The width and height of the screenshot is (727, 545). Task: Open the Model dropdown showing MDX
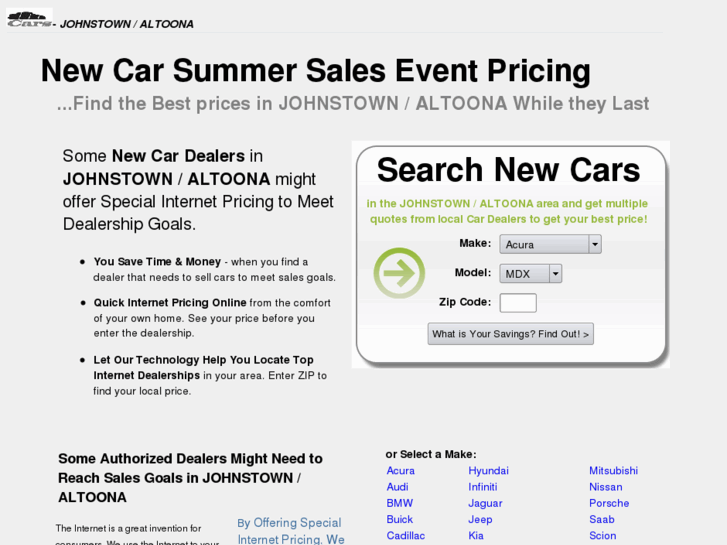coord(530,274)
